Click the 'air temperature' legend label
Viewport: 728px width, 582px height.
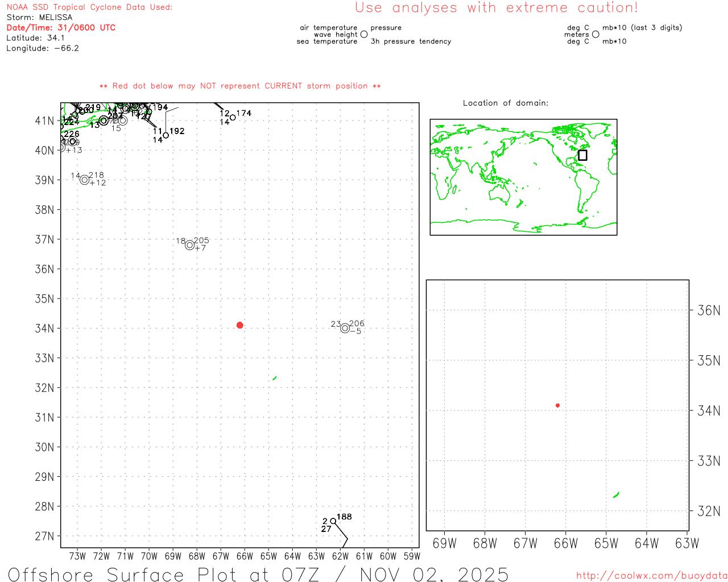tap(329, 27)
